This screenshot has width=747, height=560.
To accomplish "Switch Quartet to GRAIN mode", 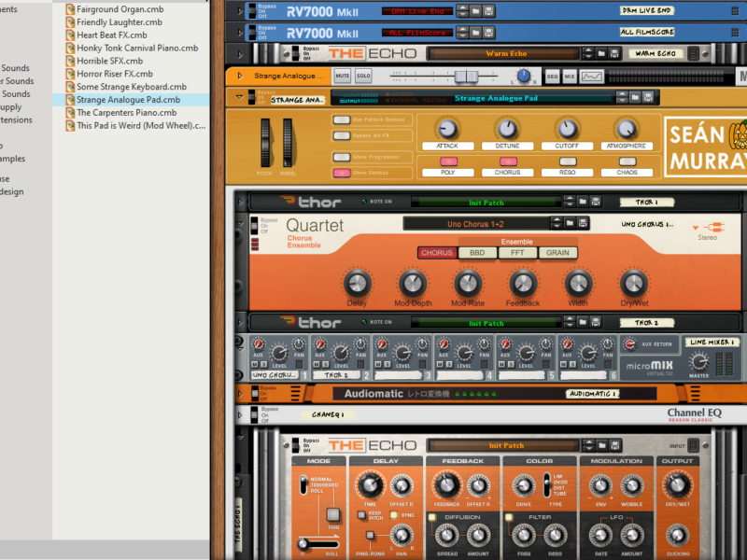I will [557, 253].
